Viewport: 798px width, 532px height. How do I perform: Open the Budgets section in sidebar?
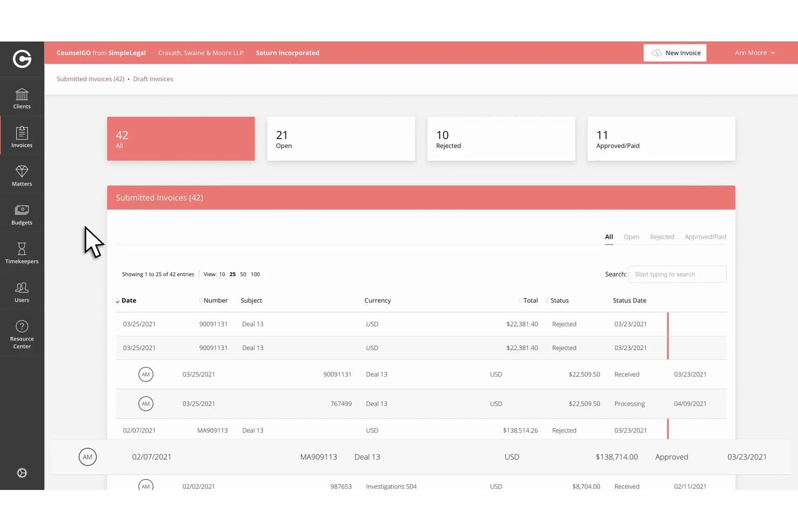(x=22, y=215)
